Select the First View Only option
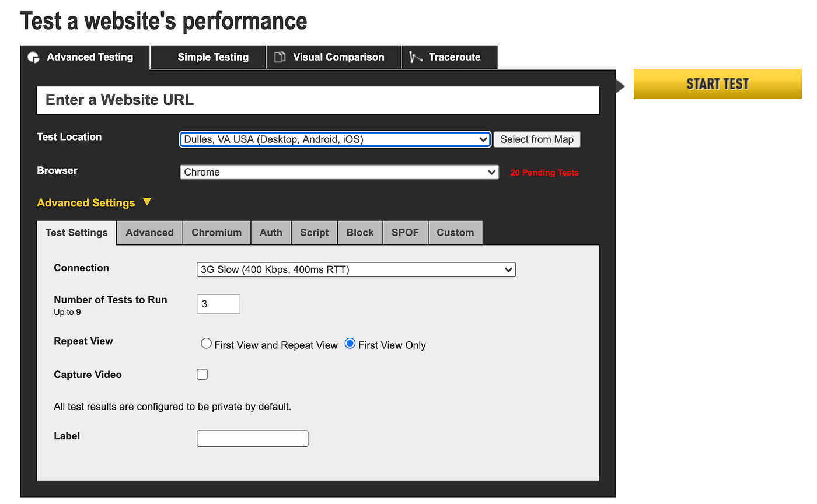Screen dimensions: 817x504 tap(350, 344)
